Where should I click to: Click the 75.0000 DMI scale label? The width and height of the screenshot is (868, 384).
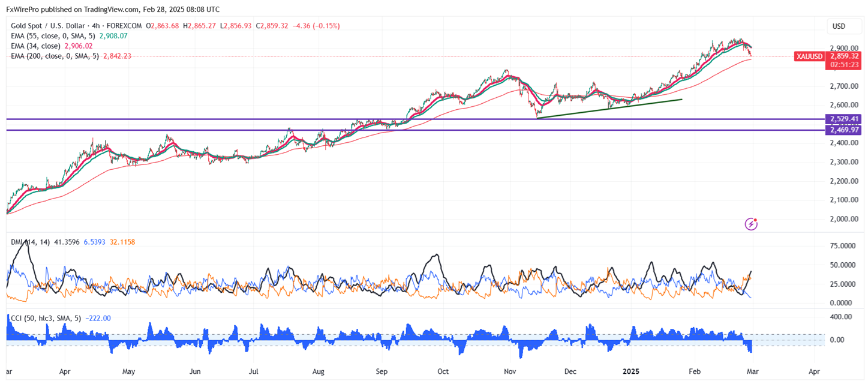(x=843, y=245)
